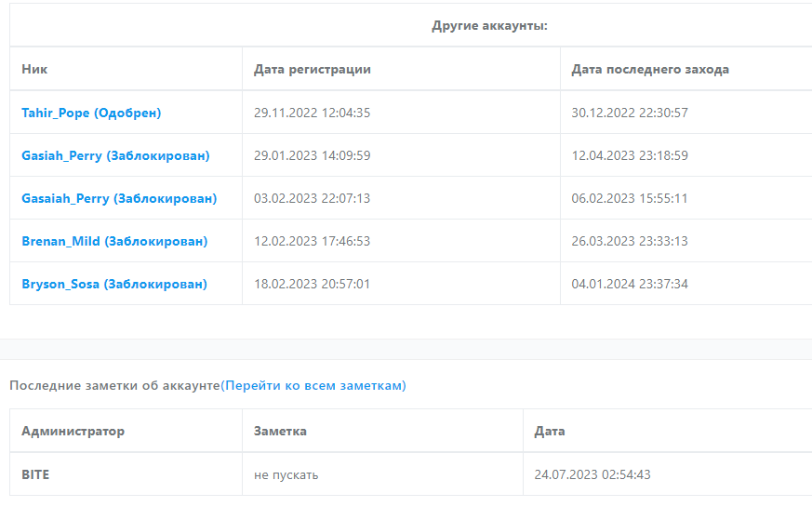Open the Tahir_Pope account link

point(91,113)
